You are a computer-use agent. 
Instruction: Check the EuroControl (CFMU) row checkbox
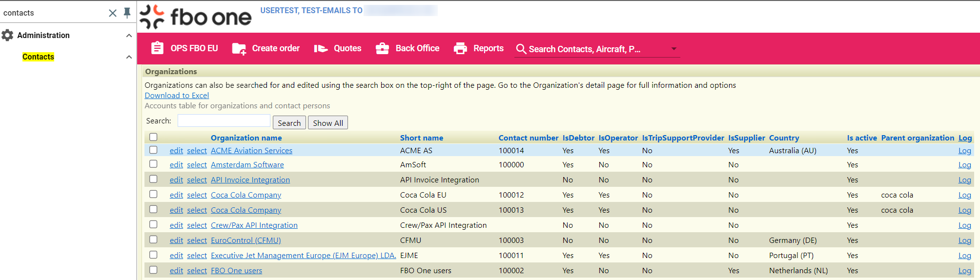pyautogui.click(x=153, y=240)
